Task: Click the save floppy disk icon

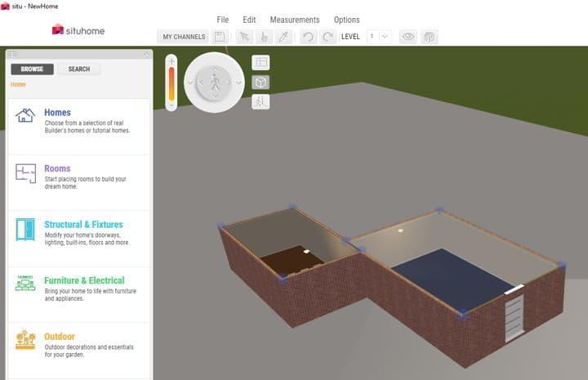Action: coord(220,37)
